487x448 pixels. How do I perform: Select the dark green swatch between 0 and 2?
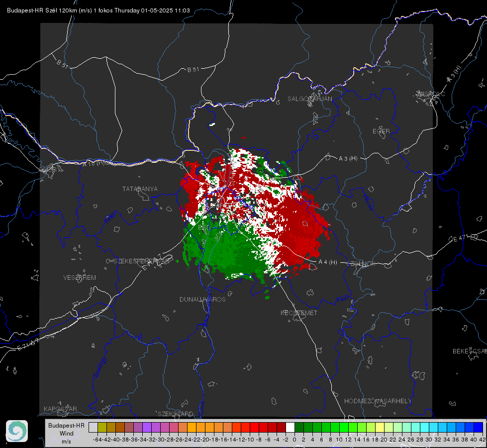pos(299,428)
